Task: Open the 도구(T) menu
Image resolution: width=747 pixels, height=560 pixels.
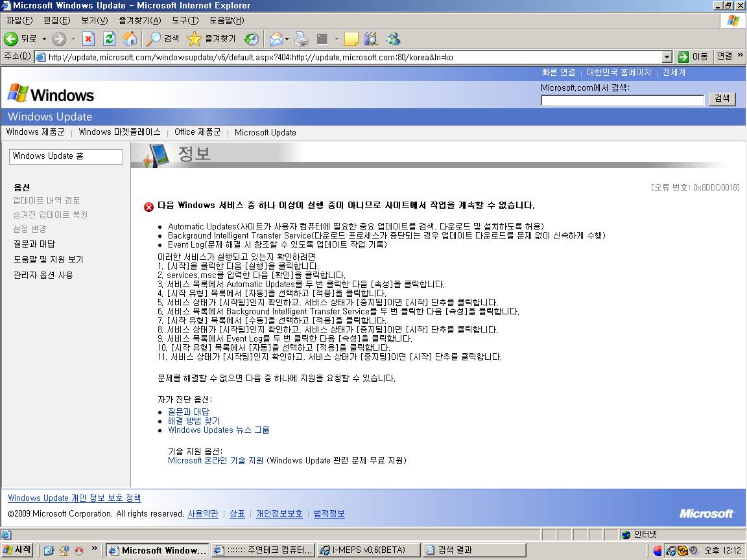Action: (185, 21)
